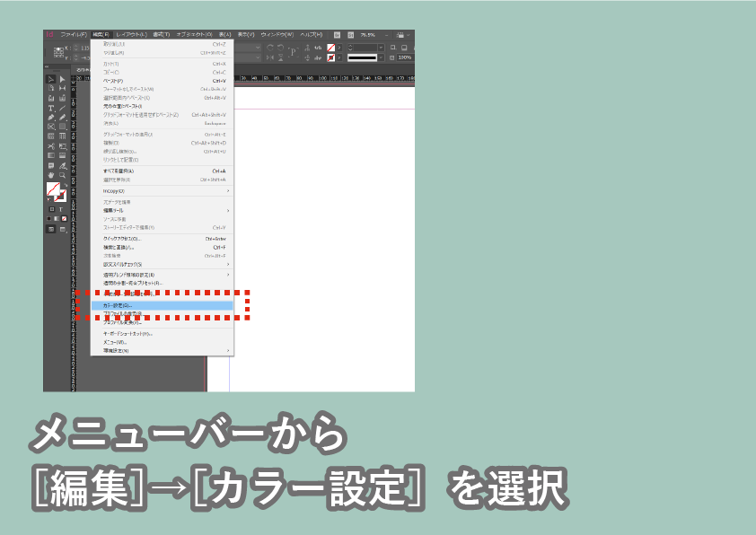The height and width of the screenshot is (535, 756).
Task: Choose すべてを選択(A) menu entry
Action: [162, 171]
